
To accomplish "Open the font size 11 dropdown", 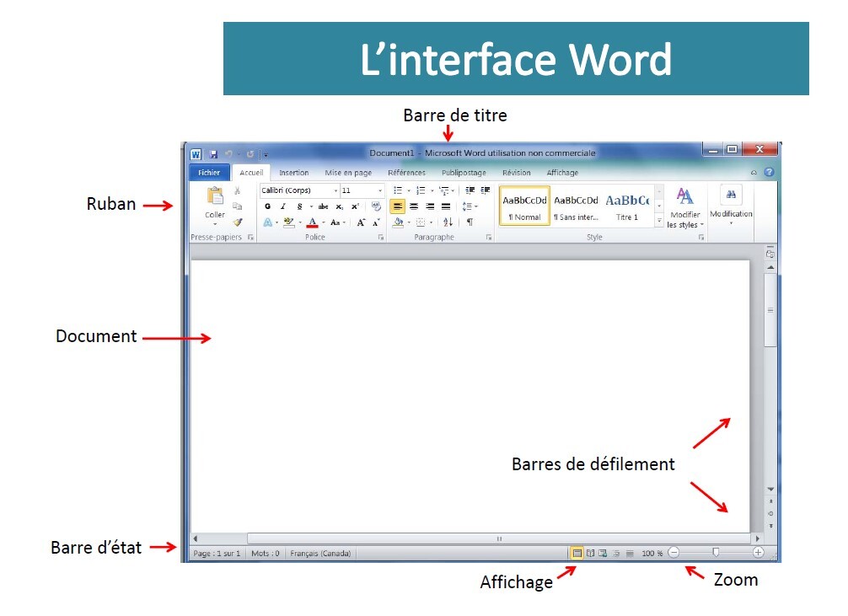I will (380, 190).
